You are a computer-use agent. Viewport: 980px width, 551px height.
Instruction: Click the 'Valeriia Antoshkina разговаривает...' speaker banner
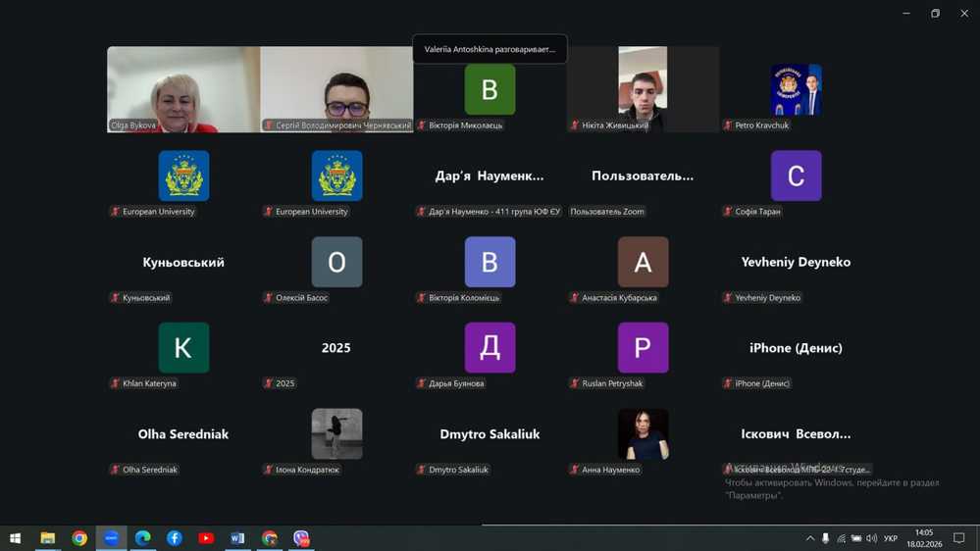tap(490, 49)
